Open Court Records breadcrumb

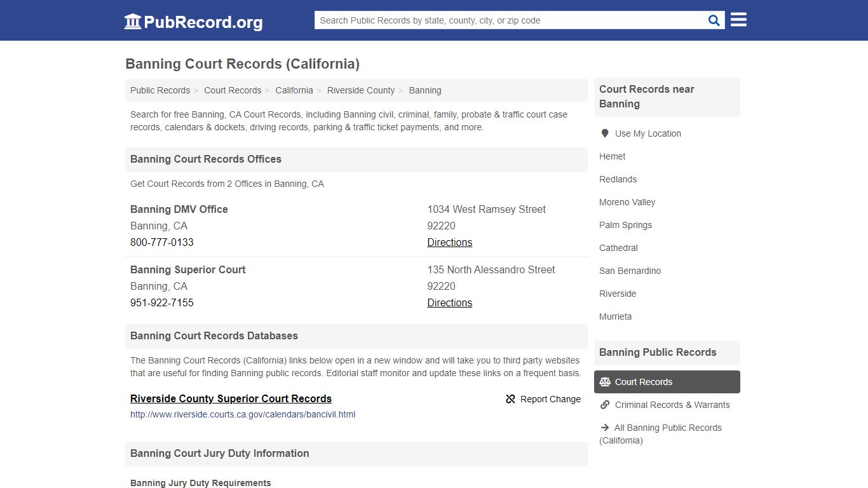point(233,90)
